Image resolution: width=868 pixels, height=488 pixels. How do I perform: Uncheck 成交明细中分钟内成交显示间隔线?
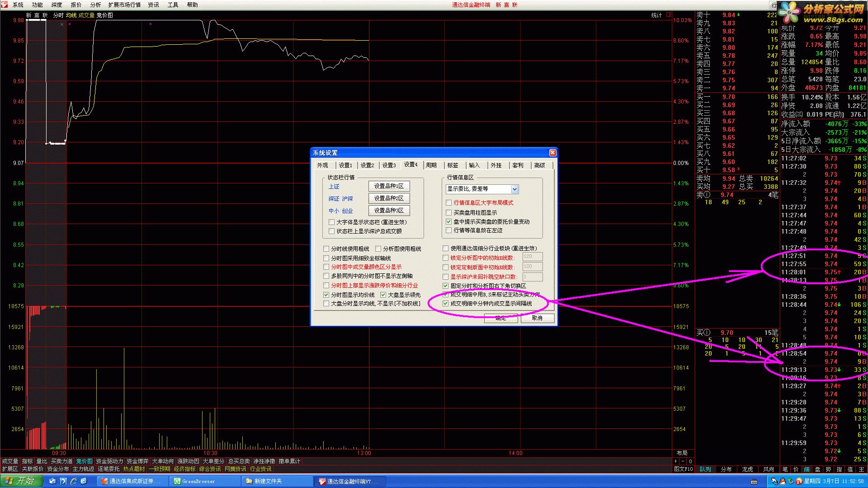[445, 304]
